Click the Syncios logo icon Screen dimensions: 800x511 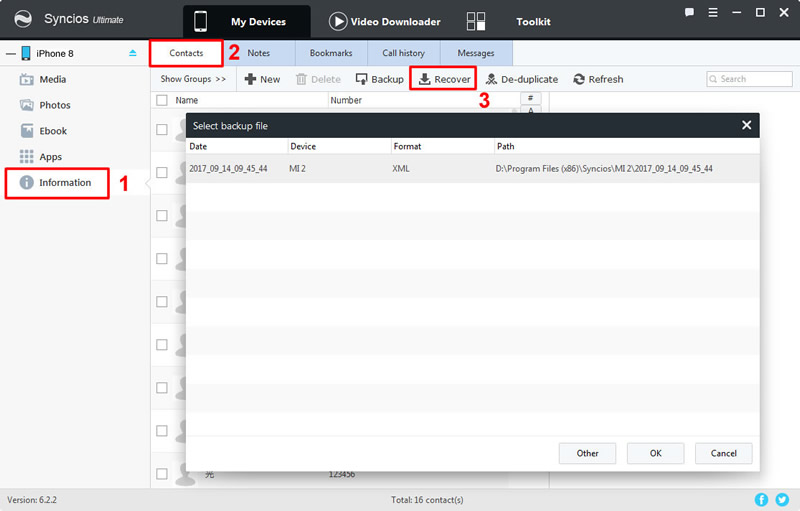22,19
